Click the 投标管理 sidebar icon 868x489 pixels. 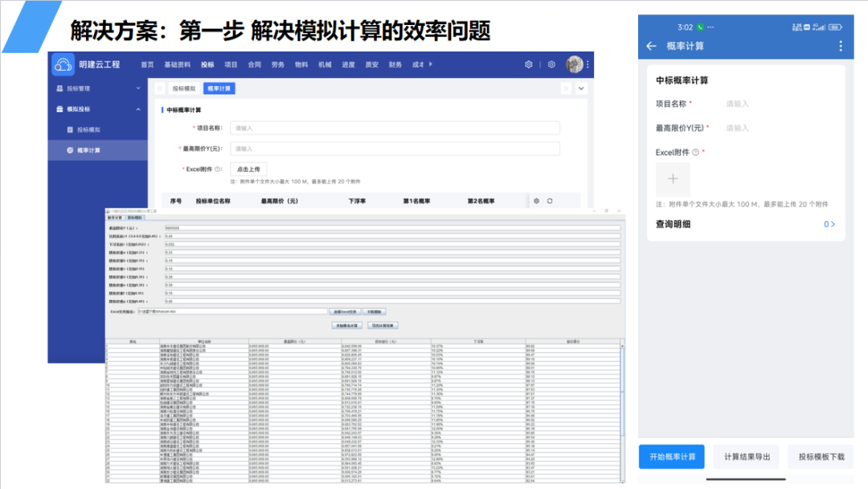pyautogui.click(x=59, y=88)
